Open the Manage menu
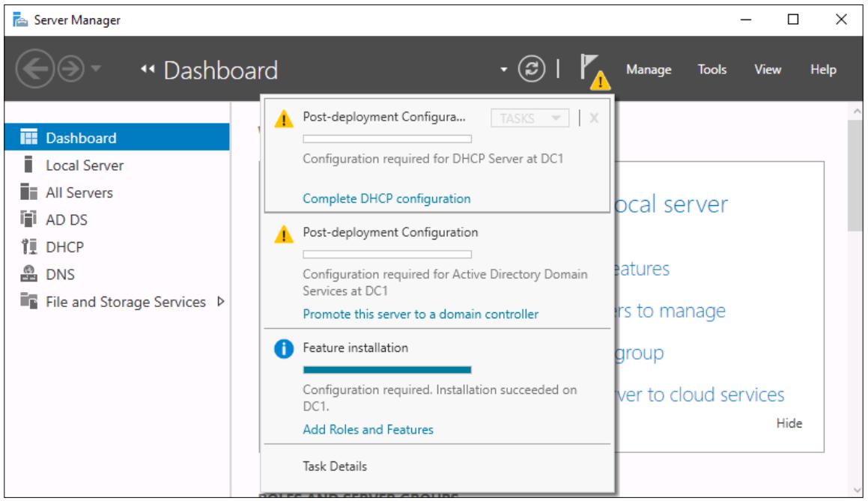This screenshot has height=501, width=868. pyautogui.click(x=649, y=70)
